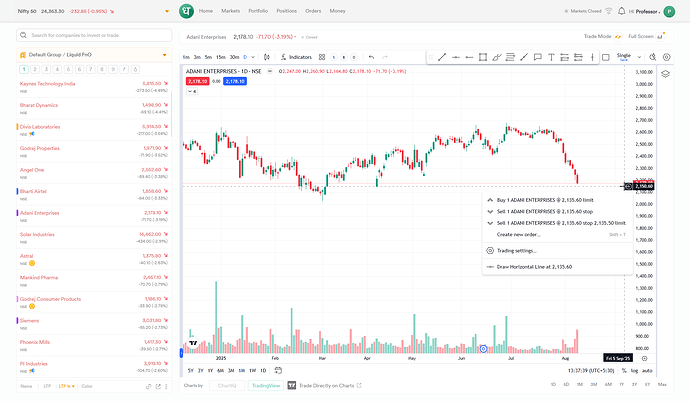
Task: Open the Hi Professor account dropdown
Action: (x=645, y=11)
